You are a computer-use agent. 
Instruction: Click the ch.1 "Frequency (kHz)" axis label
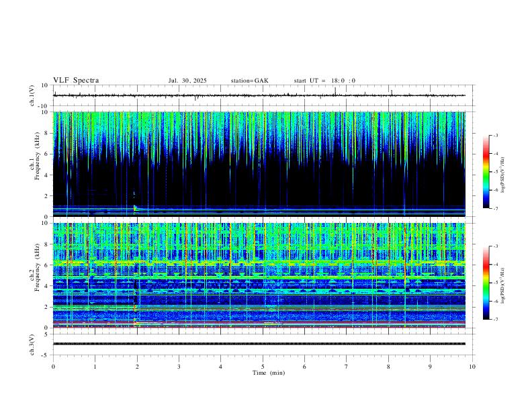click(37, 156)
